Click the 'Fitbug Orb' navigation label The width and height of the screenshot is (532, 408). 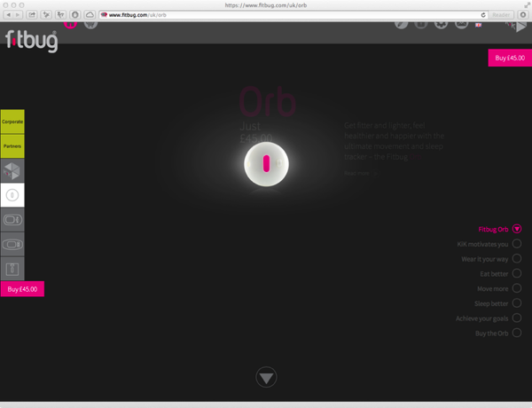(x=493, y=230)
